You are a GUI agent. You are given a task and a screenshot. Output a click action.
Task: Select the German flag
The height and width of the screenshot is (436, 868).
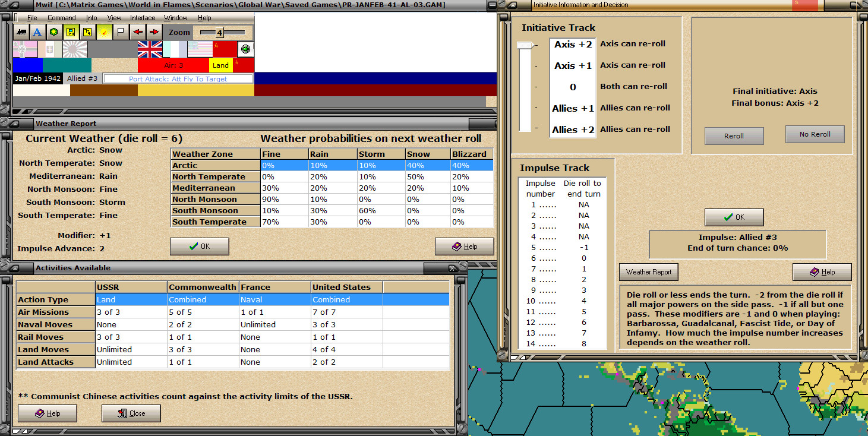coord(25,49)
